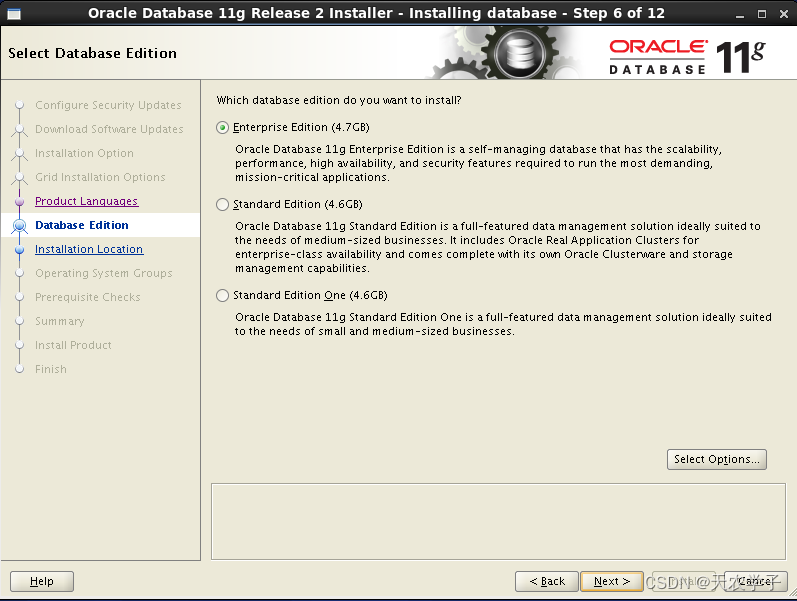The height and width of the screenshot is (601, 797).
Task: Click the empty message box area
Action: pos(498,522)
